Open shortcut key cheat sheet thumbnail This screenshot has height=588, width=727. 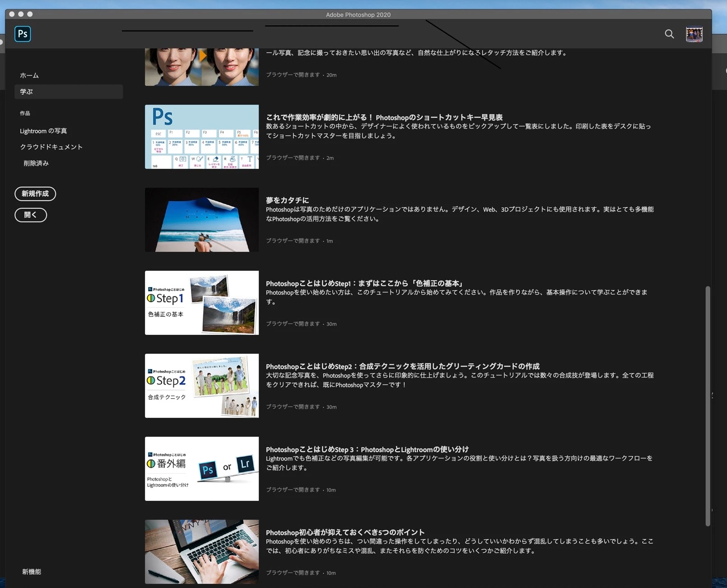click(202, 137)
